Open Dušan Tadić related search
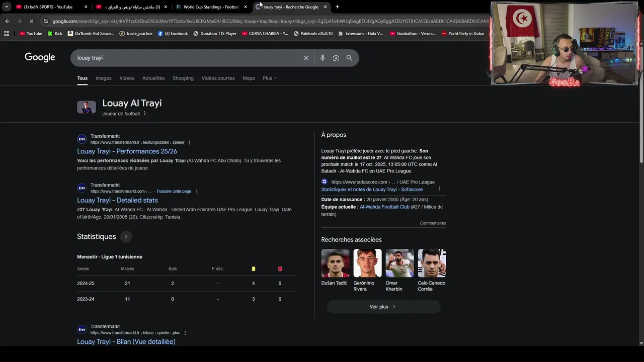The width and height of the screenshot is (644, 362). pyautogui.click(x=335, y=268)
